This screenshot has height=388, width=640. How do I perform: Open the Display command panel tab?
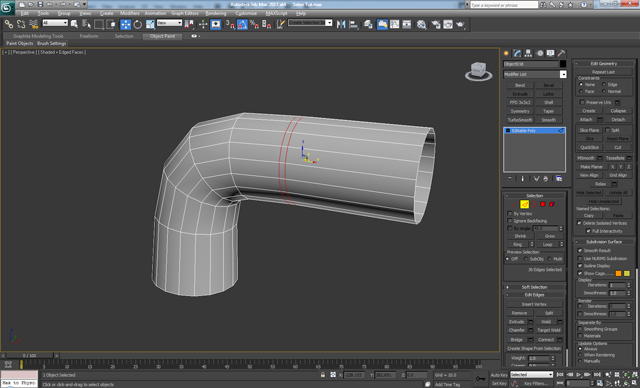click(x=551, y=53)
